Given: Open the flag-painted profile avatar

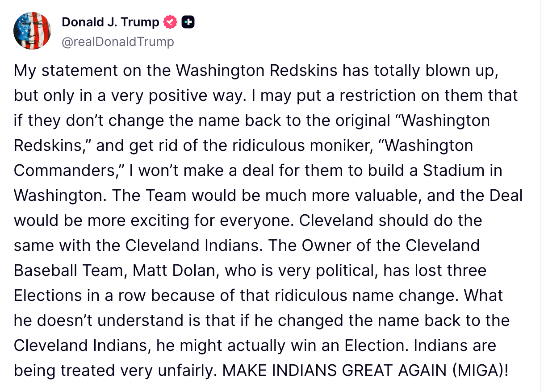Looking at the screenshot, I should (31, 31).
